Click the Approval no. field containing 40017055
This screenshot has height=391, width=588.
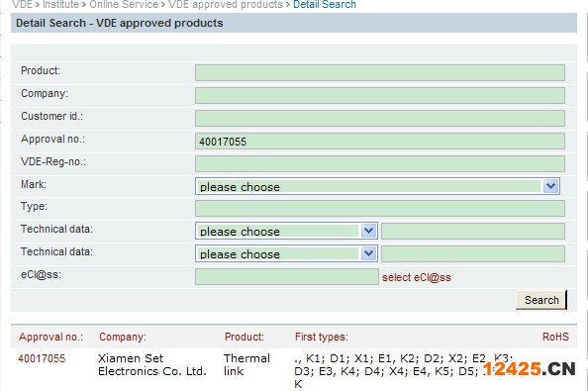(x=380, y=142)
